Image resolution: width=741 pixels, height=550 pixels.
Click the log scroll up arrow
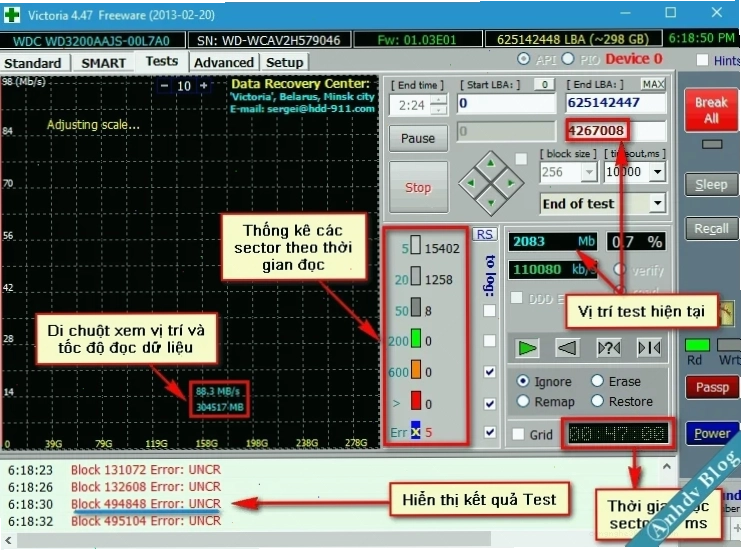[x=666, y=467]
